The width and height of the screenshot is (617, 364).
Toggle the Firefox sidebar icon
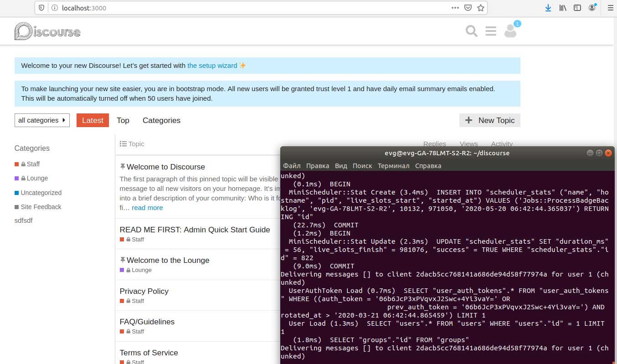pyautogui.click(x=577, y=8)
